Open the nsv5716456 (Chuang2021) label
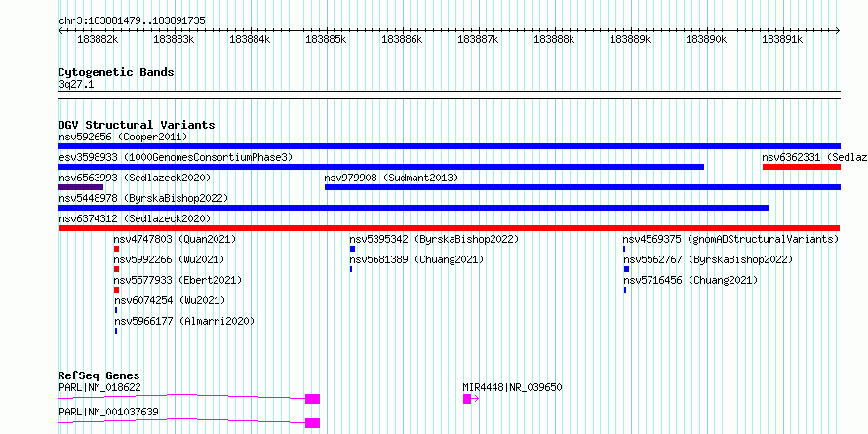 (690, 280)
